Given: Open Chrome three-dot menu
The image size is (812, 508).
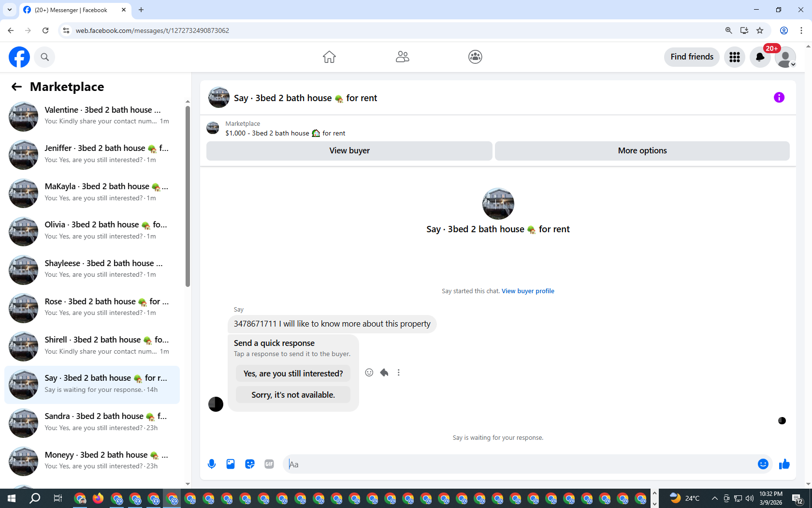Looking at the screenshot, I should [801, 30].
